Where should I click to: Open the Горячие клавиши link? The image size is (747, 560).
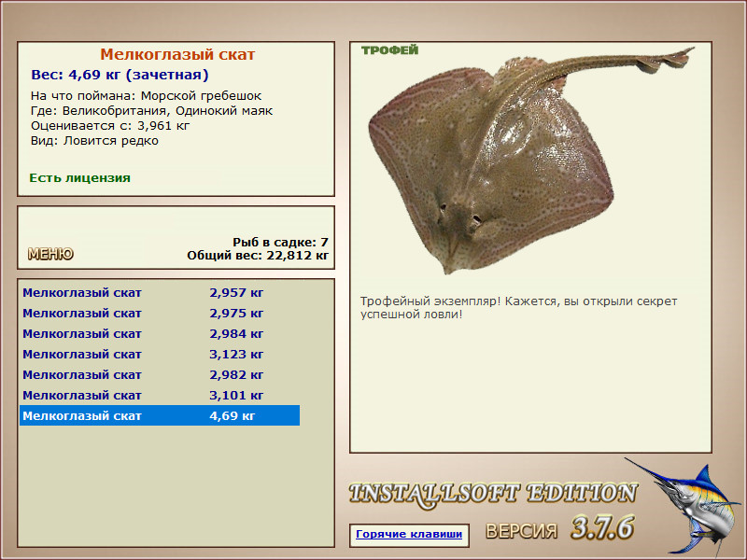tap(409, 534)
